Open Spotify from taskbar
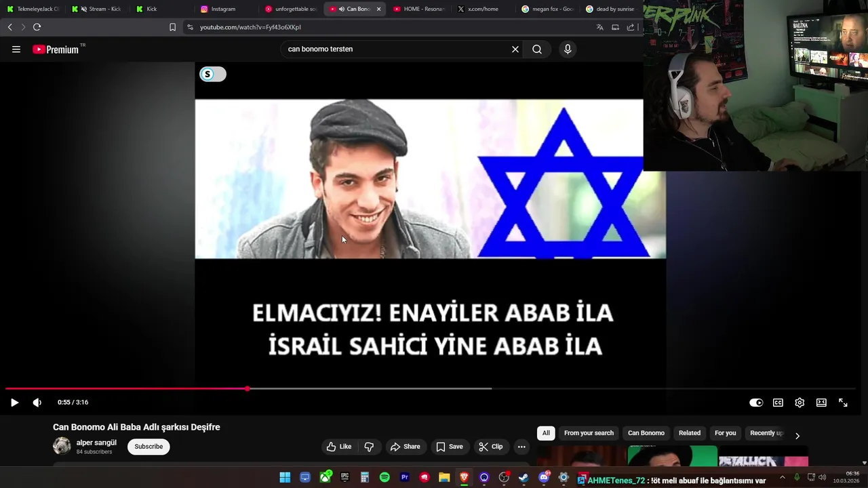 pyautogui.click(x=384, y=478)
